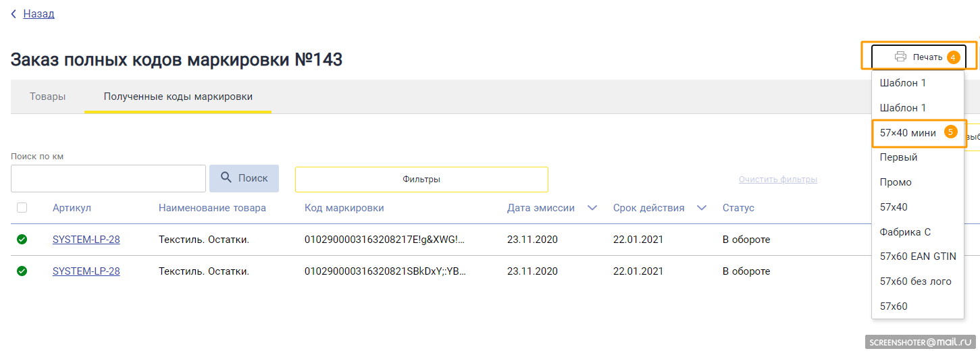The image size is (980, 353).
Task: Open SYSTEM-LP-28 link in first row
Action: coord(86,240)
